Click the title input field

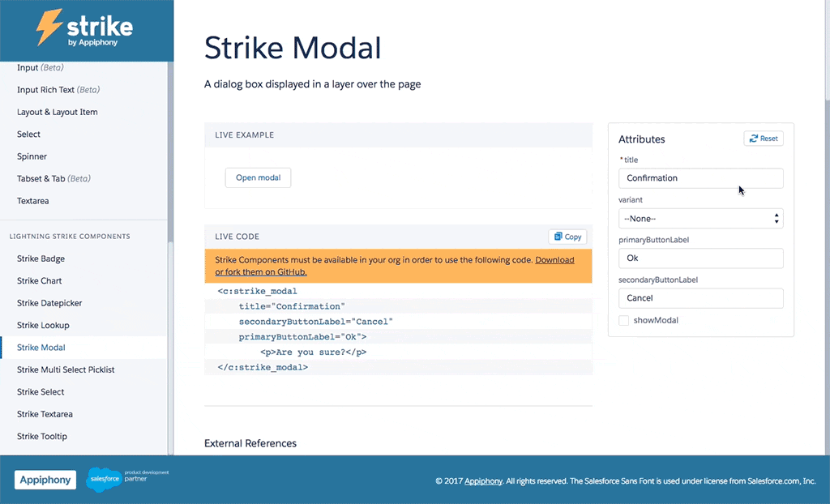pyautogui.click(x=701, y=178)
